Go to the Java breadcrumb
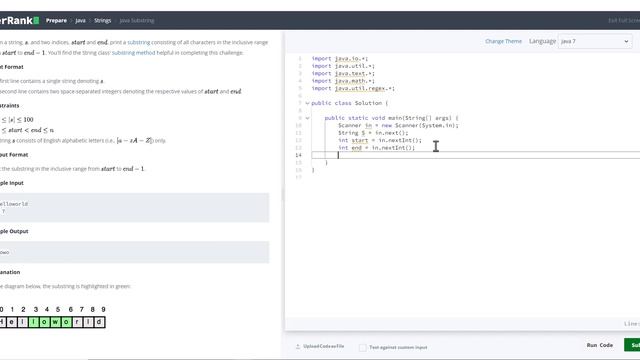Image resolution: width=640 pixels, height=360 pixels. coord(80,20)
